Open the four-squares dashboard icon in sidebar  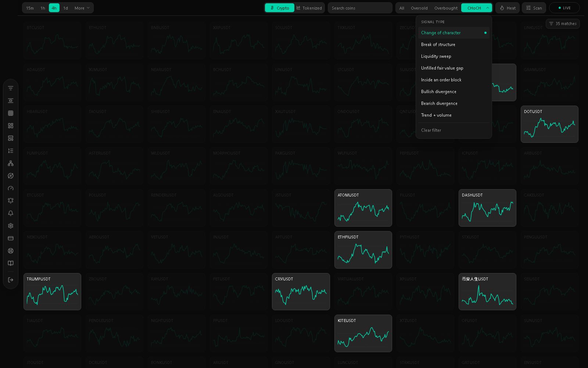pos(11,126)
